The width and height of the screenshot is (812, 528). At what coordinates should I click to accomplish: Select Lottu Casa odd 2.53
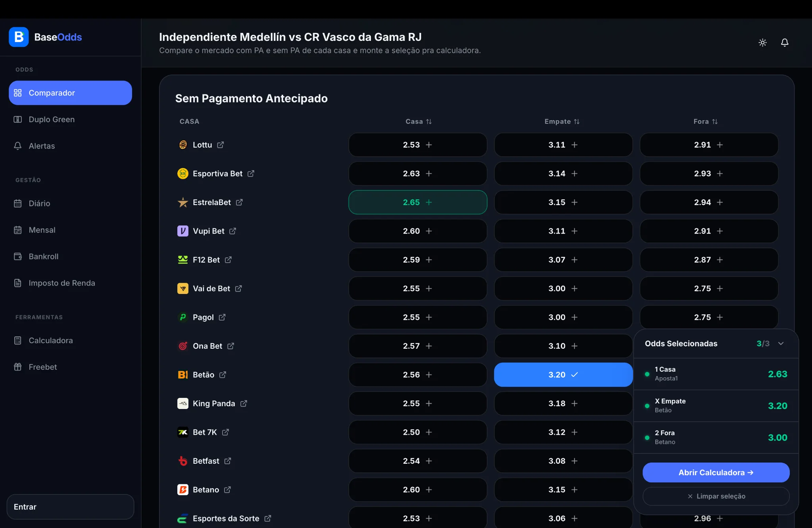[418, 145]
